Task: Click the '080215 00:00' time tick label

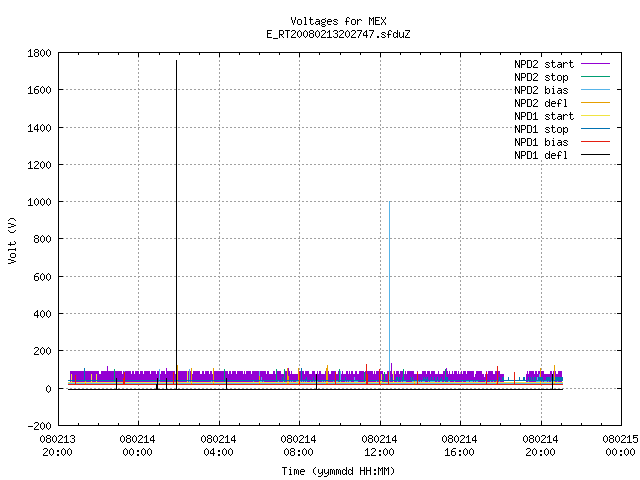Action: [620, 446]
